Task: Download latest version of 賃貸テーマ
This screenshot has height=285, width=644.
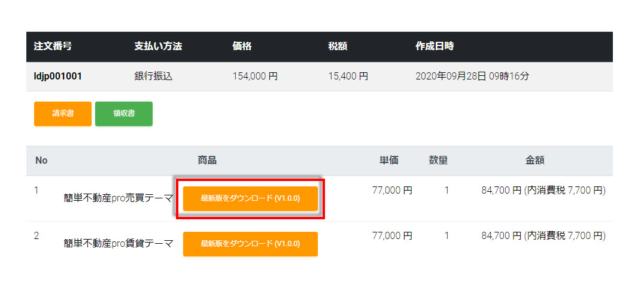Action: [250, 244]
